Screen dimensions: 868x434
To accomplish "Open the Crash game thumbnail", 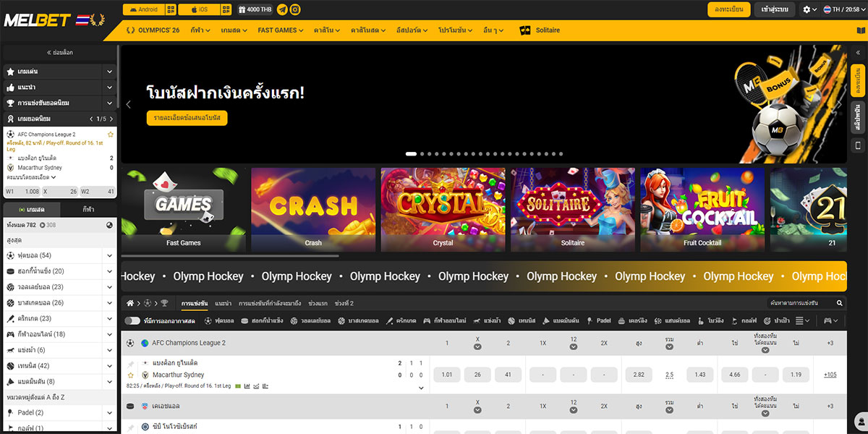I will 313,209.
